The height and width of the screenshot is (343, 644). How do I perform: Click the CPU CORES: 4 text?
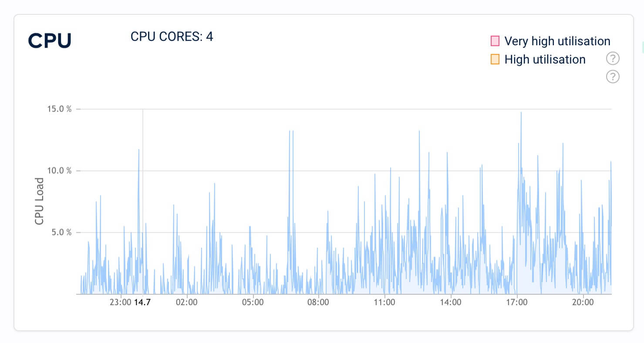pyautogui.click(x=172, y=37)
